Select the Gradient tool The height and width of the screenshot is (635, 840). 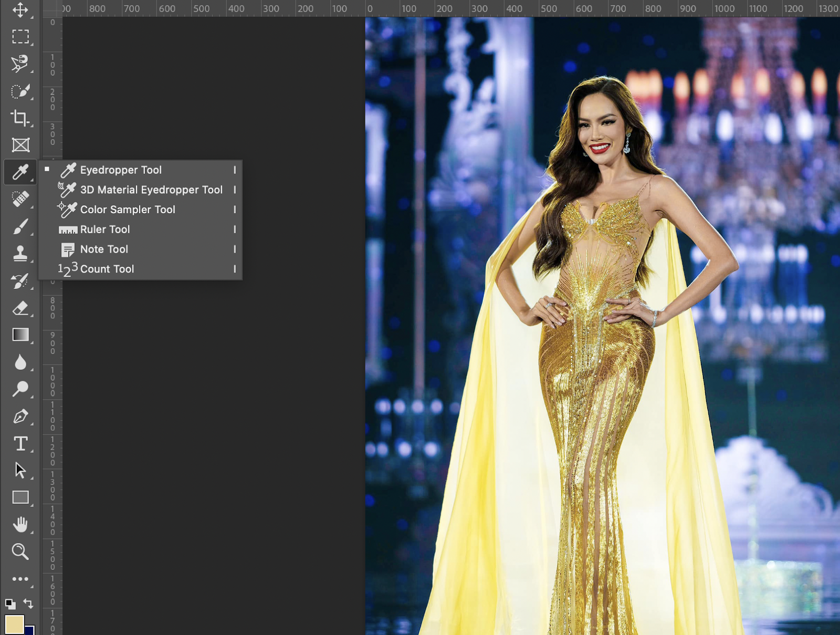click(x=20, y=335)
